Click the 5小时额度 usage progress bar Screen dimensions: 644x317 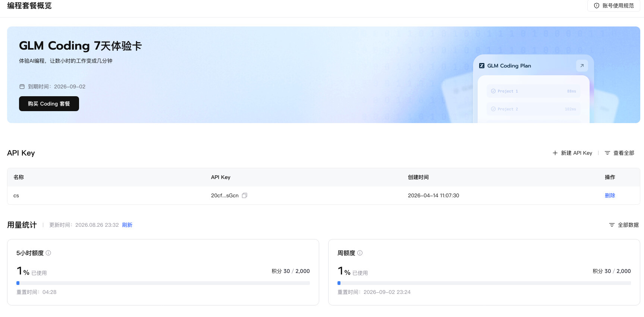coord(163,283)
